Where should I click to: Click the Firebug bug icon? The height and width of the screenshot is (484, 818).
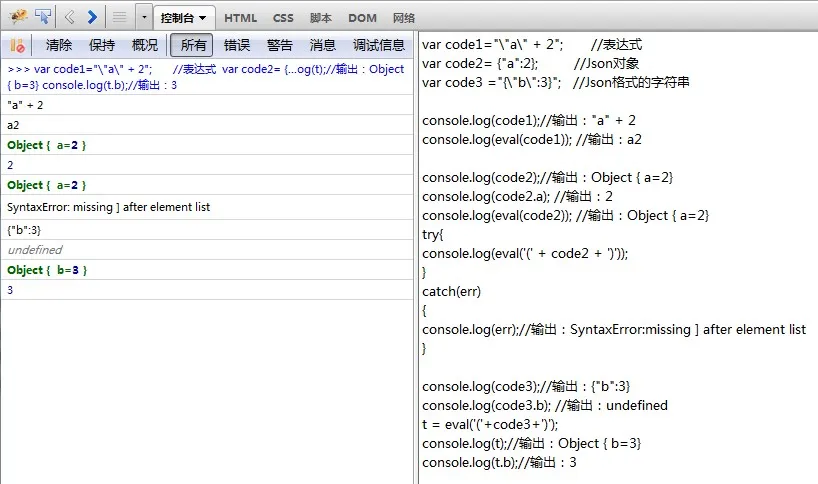point(18,17)
